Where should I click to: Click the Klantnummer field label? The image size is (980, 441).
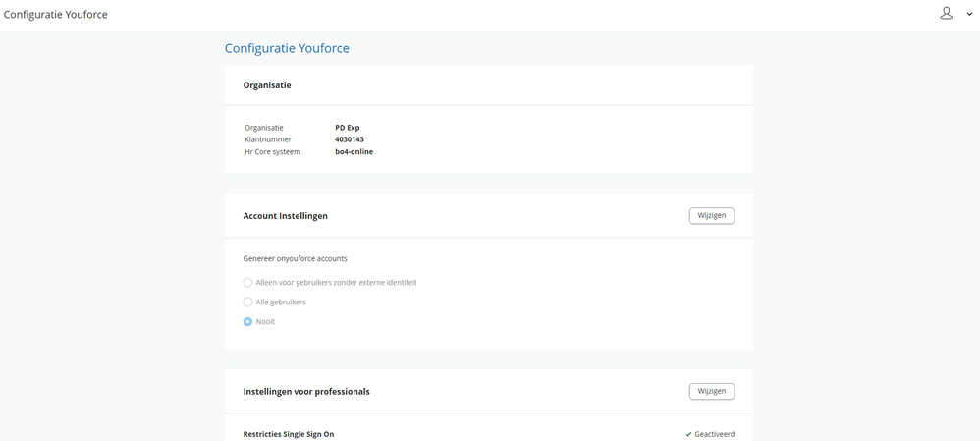(x=267, y=139)
